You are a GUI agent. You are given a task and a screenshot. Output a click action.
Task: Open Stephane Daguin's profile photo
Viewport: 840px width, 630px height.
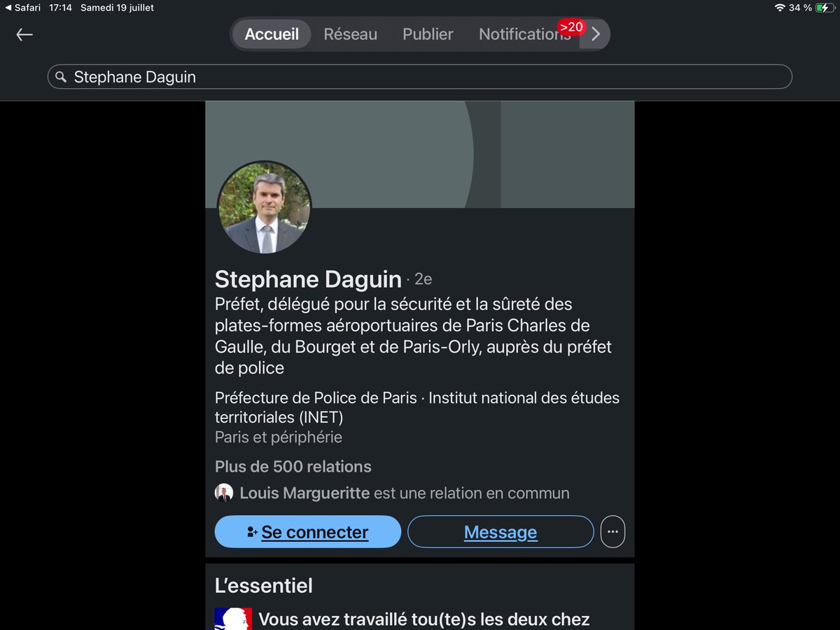264,208
